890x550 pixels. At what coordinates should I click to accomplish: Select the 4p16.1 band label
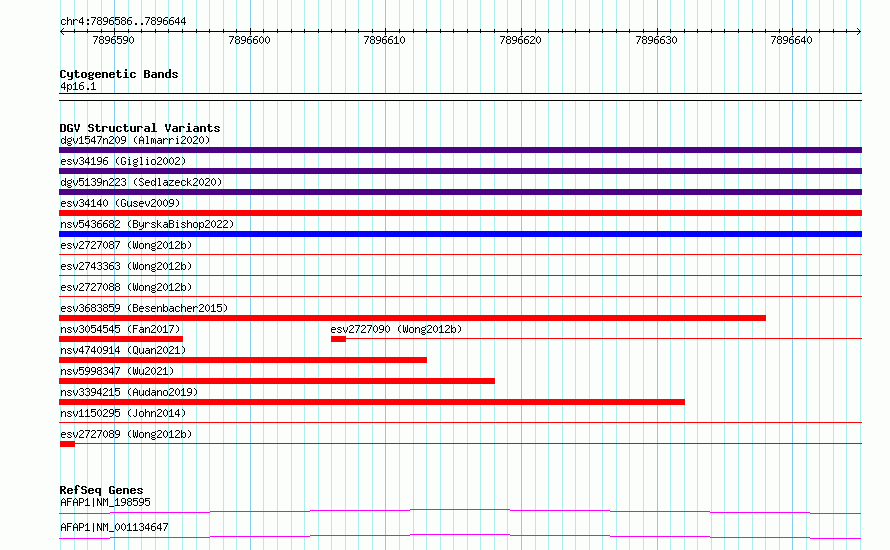pos(78,86)
